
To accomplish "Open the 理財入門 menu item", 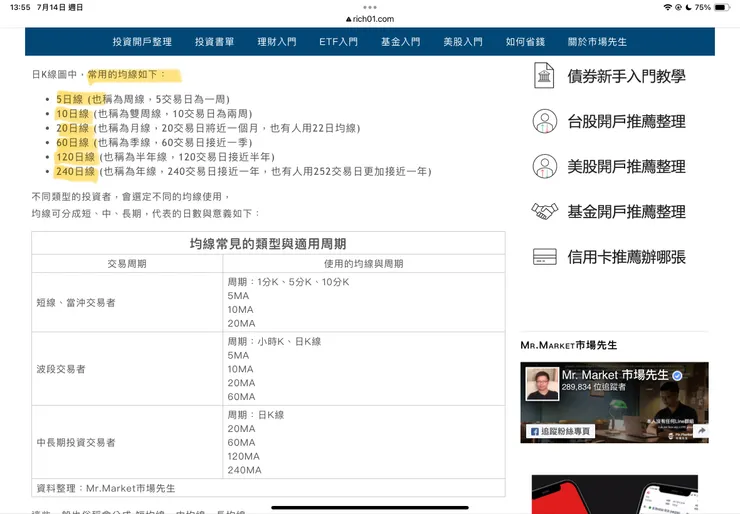I will [x=277, y=42].
